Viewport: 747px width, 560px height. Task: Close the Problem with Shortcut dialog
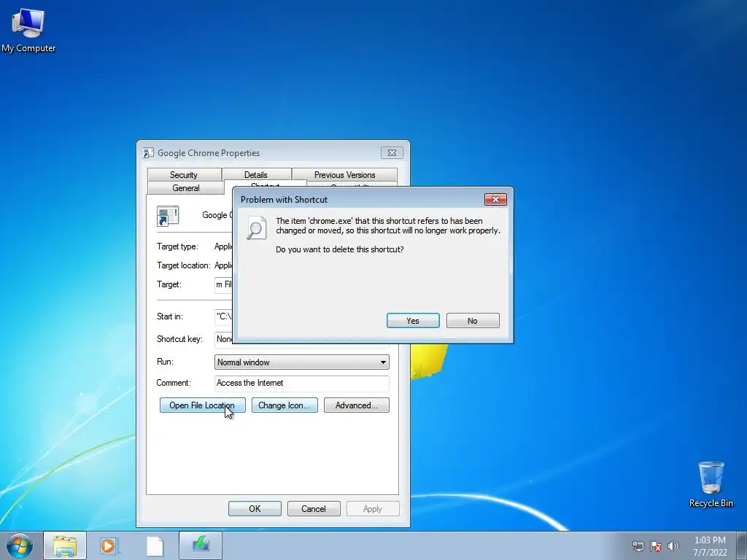tap(495, 200)
